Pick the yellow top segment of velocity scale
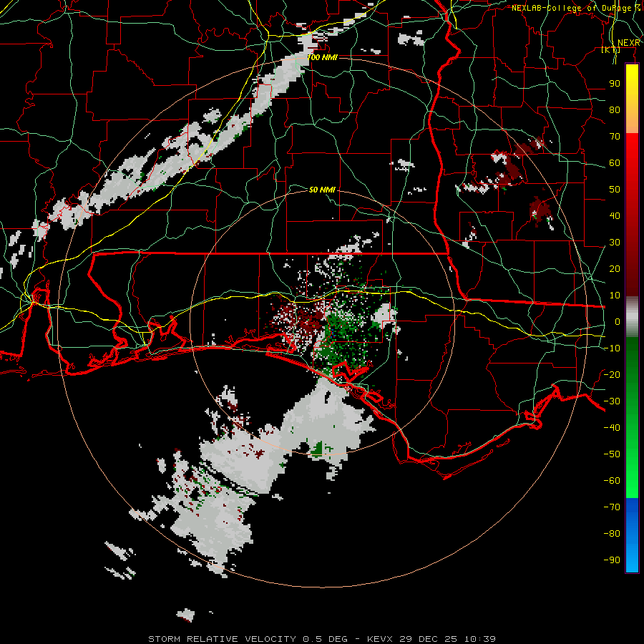Viewport: 644px width, 644px height. coord(632,99)
